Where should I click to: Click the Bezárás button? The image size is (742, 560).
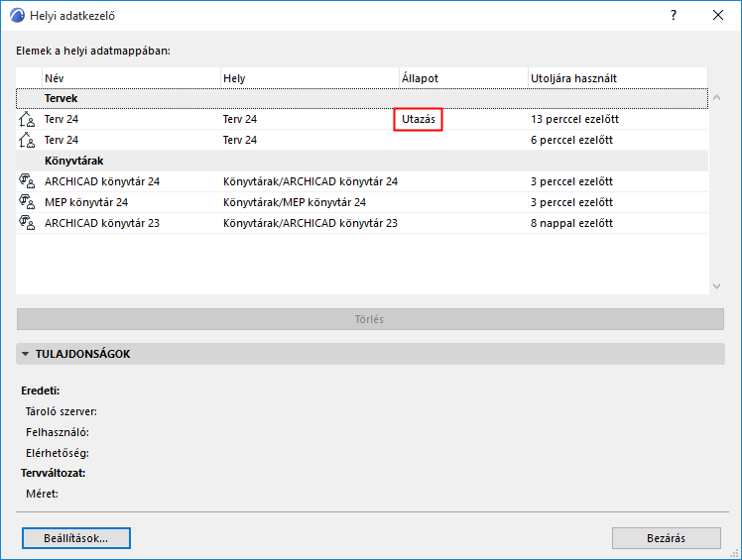click(667, 538)
